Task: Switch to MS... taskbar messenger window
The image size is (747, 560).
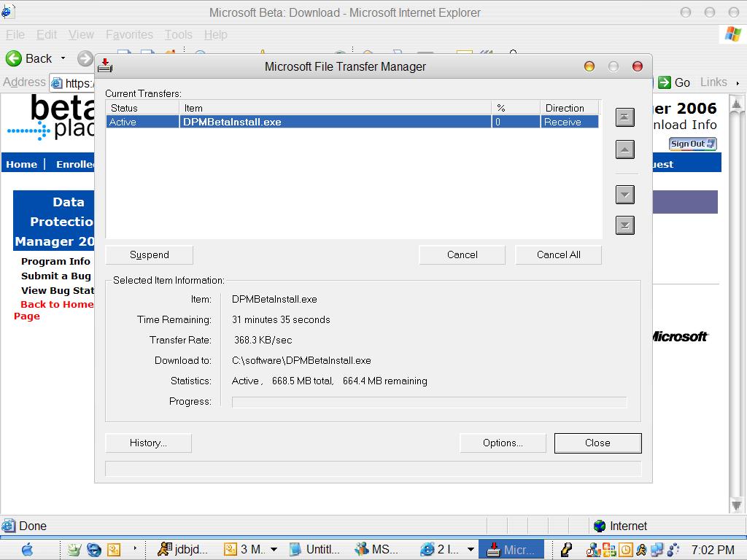Action: [x=376, y=550]
